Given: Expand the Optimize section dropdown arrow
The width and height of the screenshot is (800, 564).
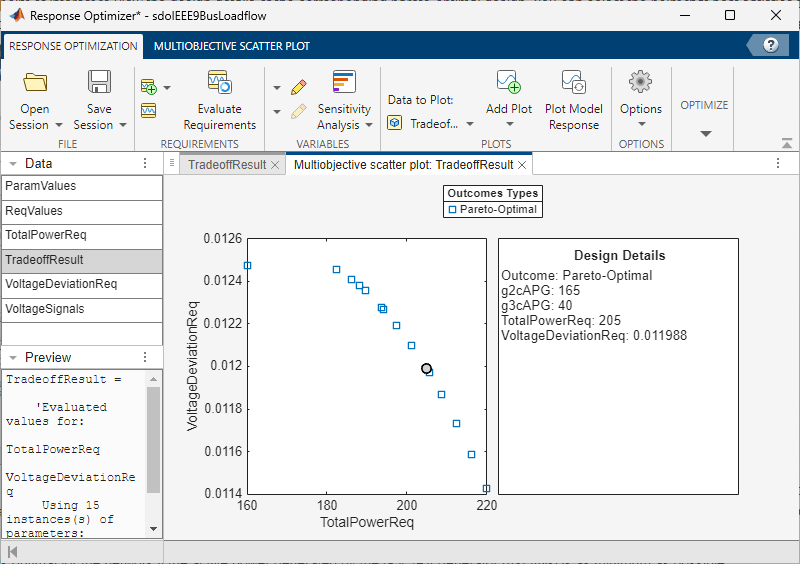Looking at the screenshot, I should pyautogui.click(x=704, y=133).
